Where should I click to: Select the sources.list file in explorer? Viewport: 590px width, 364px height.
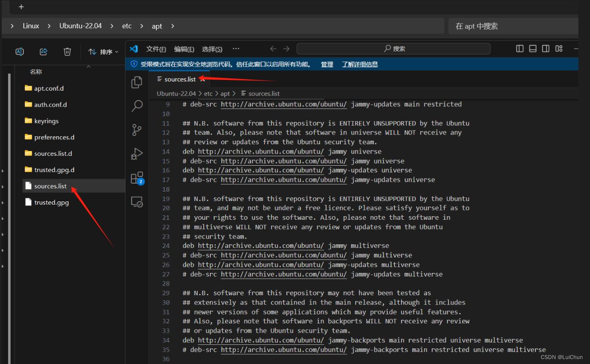(x=74, y=186)
